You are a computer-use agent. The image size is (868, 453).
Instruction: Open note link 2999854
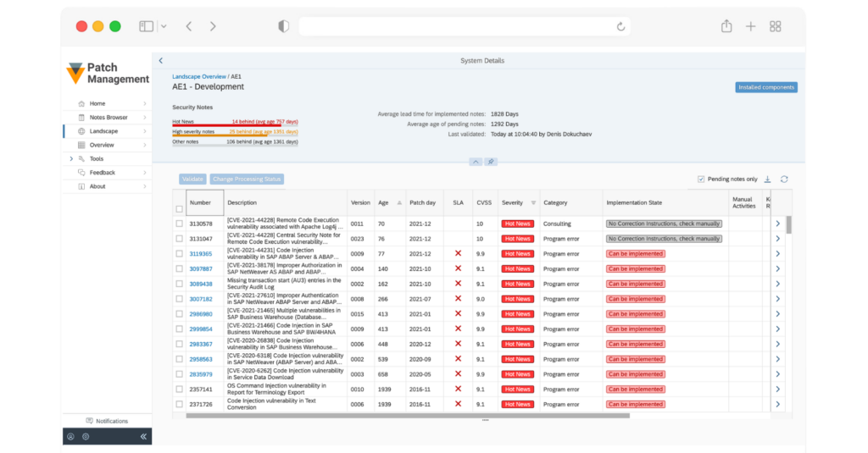200,329
